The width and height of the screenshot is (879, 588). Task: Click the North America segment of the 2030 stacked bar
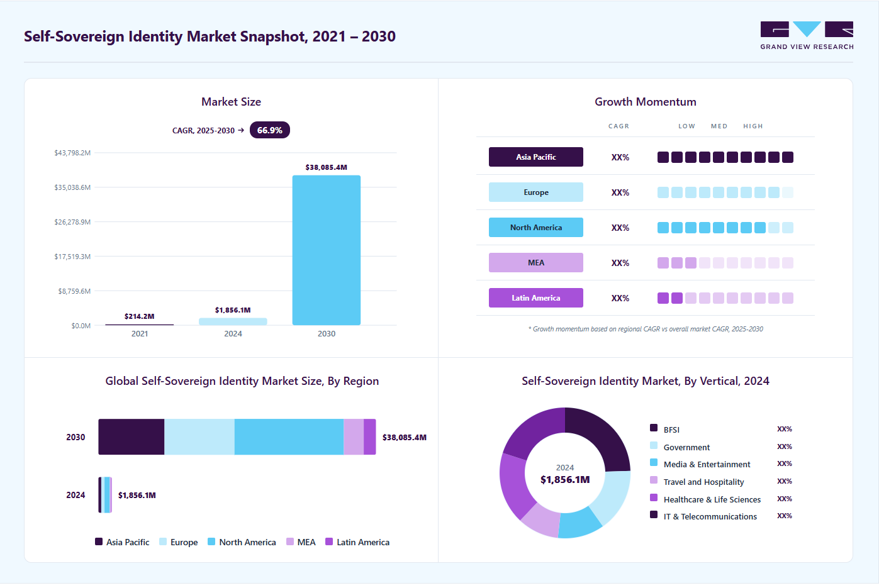pos(289,437)
